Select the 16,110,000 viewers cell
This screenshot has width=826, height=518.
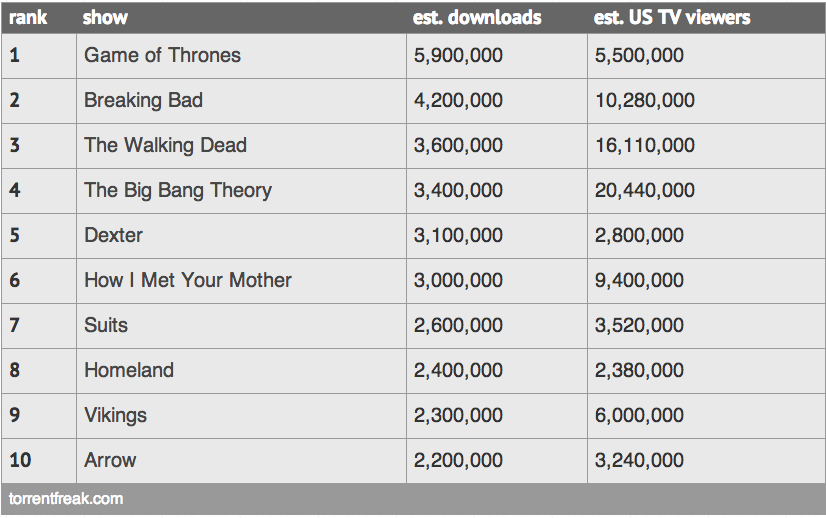706,146
